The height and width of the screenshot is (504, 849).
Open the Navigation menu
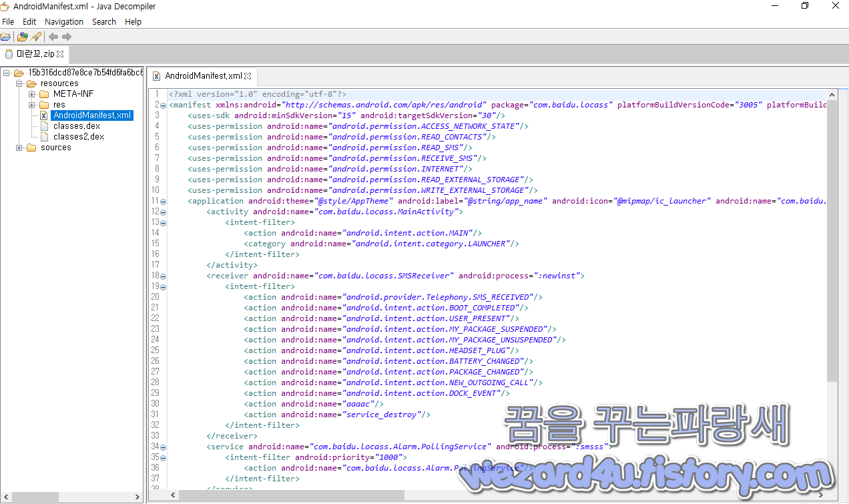pos(64,21)
